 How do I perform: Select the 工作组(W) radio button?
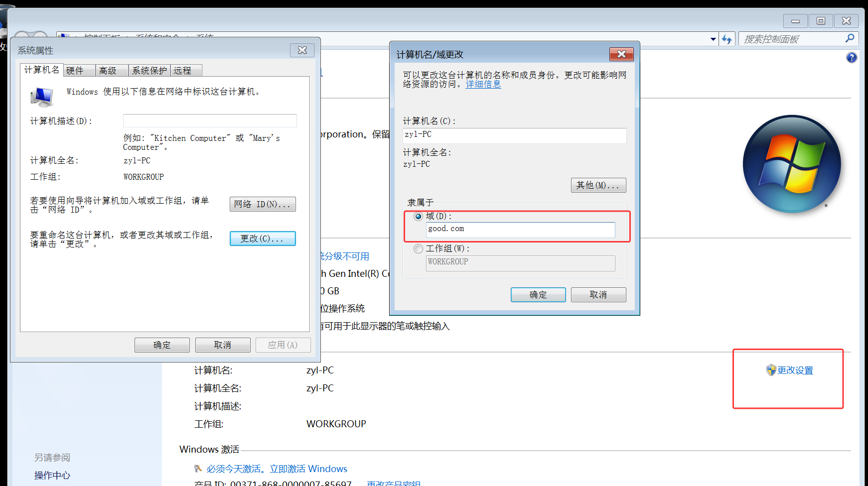[419, 248]
